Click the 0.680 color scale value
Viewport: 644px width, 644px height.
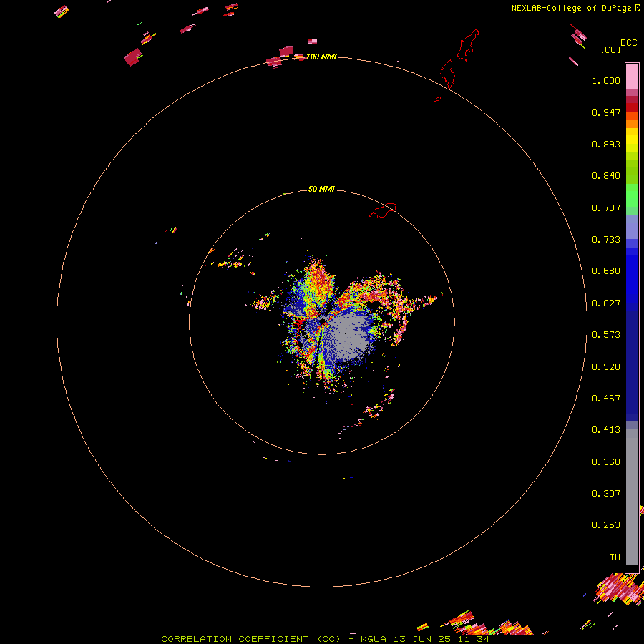[x=606, y=271]
